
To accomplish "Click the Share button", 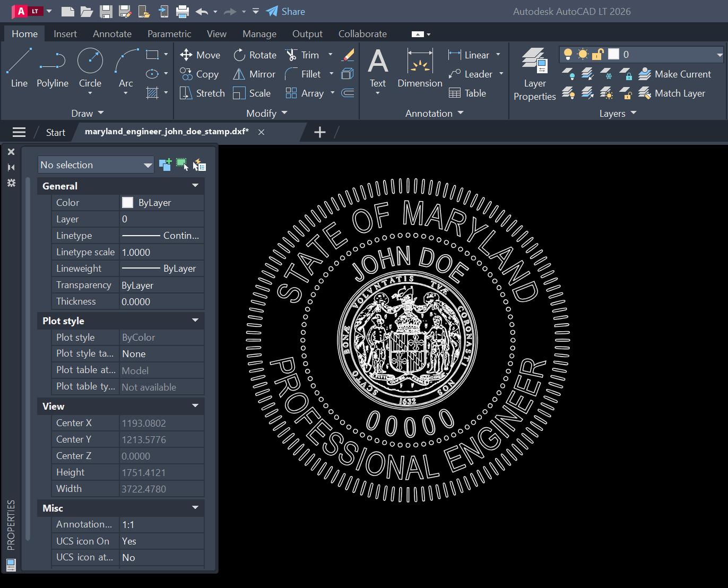I will coord(285,11).
